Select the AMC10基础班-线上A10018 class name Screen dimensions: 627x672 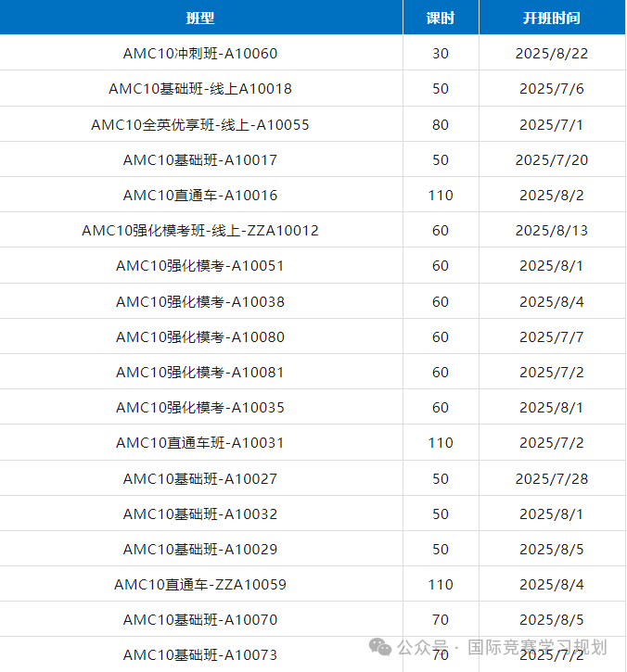pos(200,89)
